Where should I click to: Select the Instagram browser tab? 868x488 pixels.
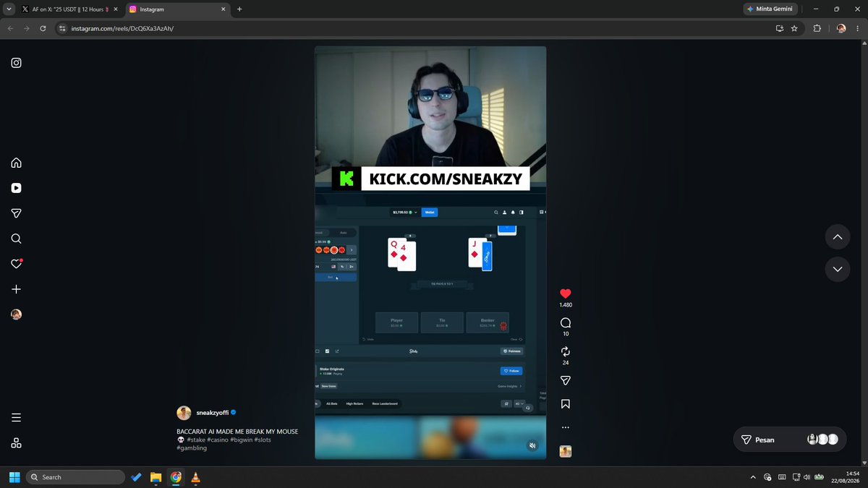(x=177, y=9)
